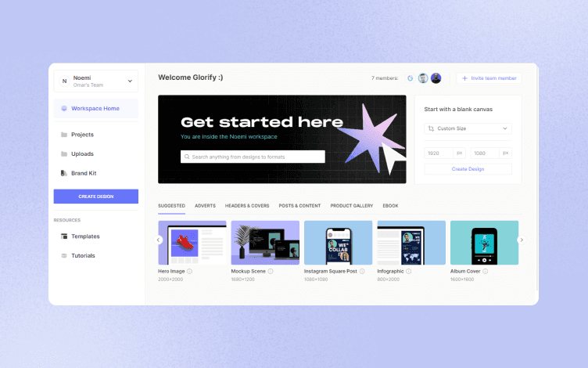Screen dimensions: 588x368
Task: Select the SUGGESTED tab
Action: point(171,206)
